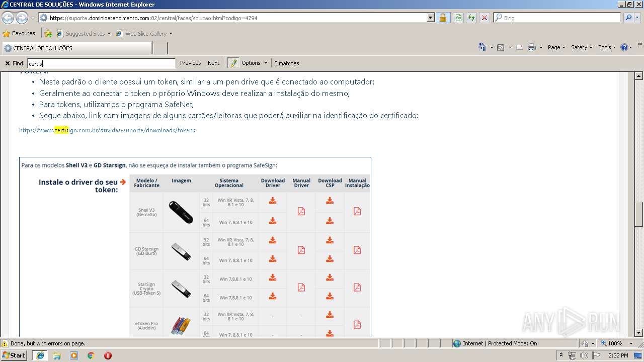Screen dimensions: 644x362
Task: Expand Home button dropdown arrow
Action: point(491,47)
